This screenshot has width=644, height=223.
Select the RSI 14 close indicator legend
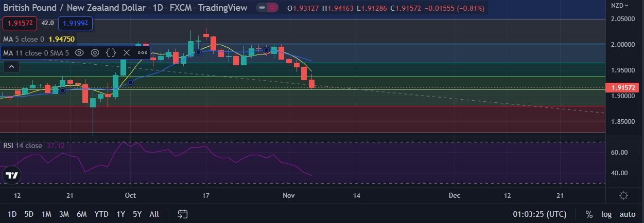[x=23, y=145]
